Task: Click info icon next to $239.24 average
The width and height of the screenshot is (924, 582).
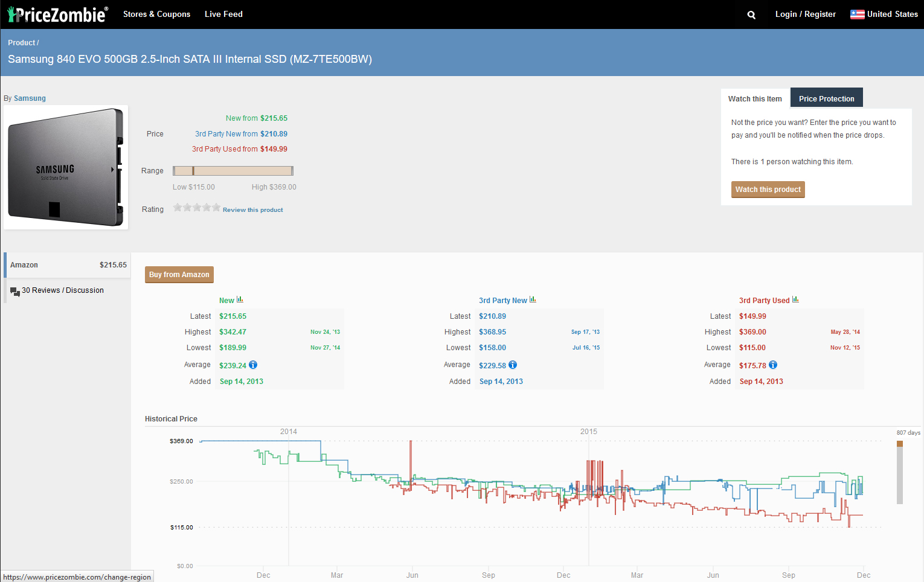Action: pyautogui.click(x=253, y=365)
